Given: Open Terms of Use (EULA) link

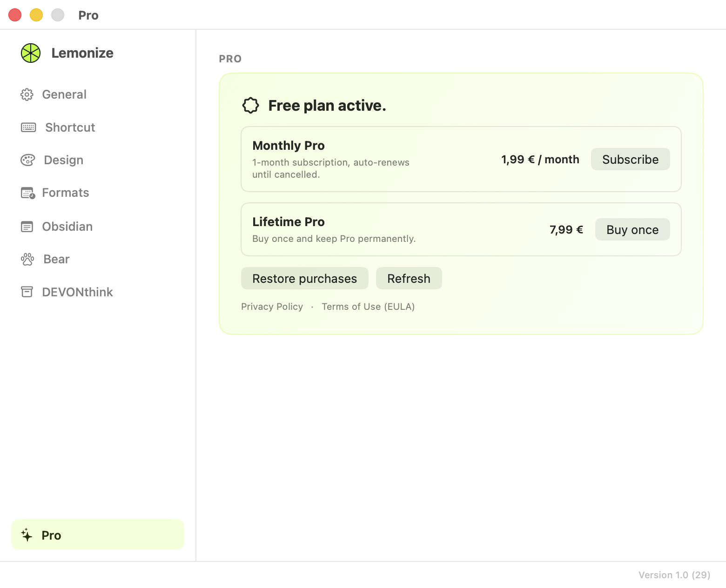Looking at the screenshot, I should pyautogui.click(x=368, y=307).
